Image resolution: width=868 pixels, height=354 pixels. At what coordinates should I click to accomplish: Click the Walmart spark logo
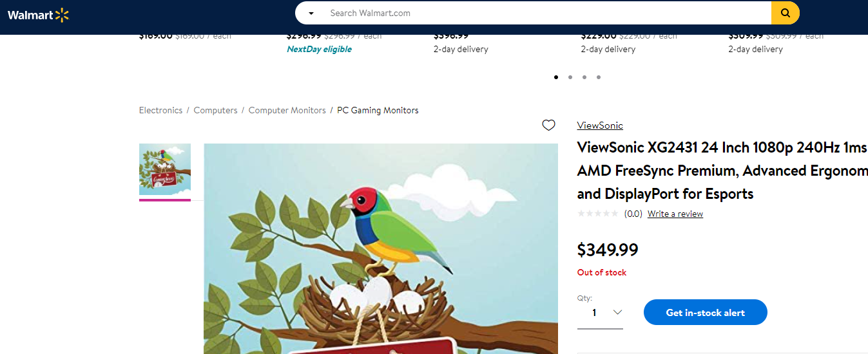pos(62,15)
